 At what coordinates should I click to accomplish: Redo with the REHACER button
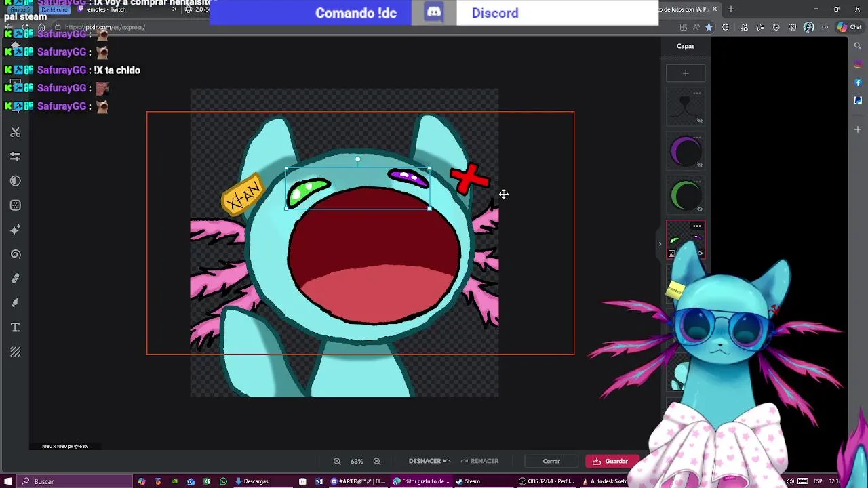pyautogui.click(x=479, y=461)
